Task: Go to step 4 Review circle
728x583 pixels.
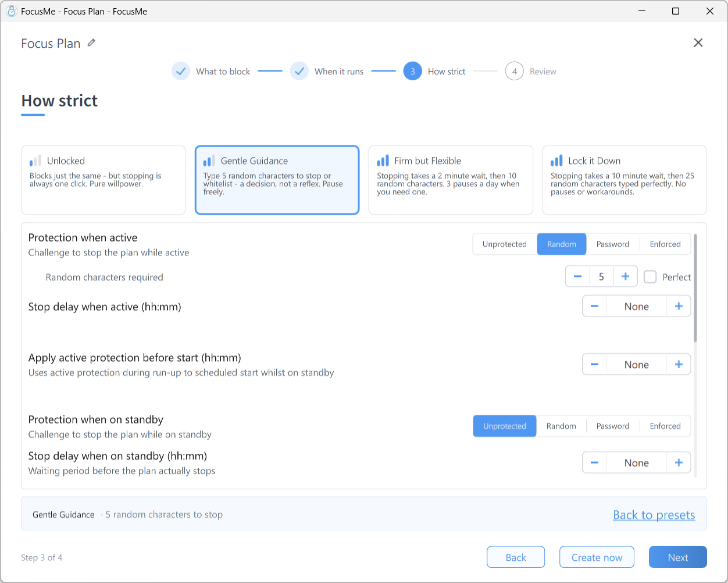Action: (514, 71)
